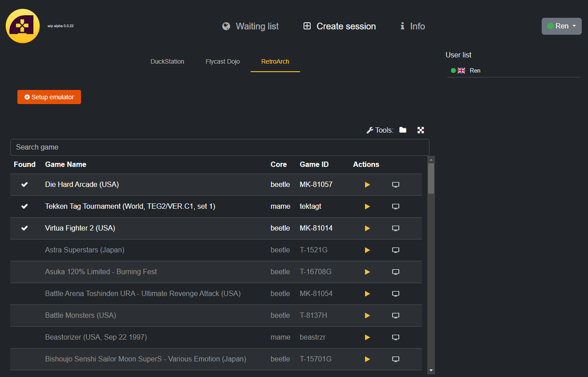588x377 pixels.
Task: Open Create session from the top bar
Action: tap(339, 26)
